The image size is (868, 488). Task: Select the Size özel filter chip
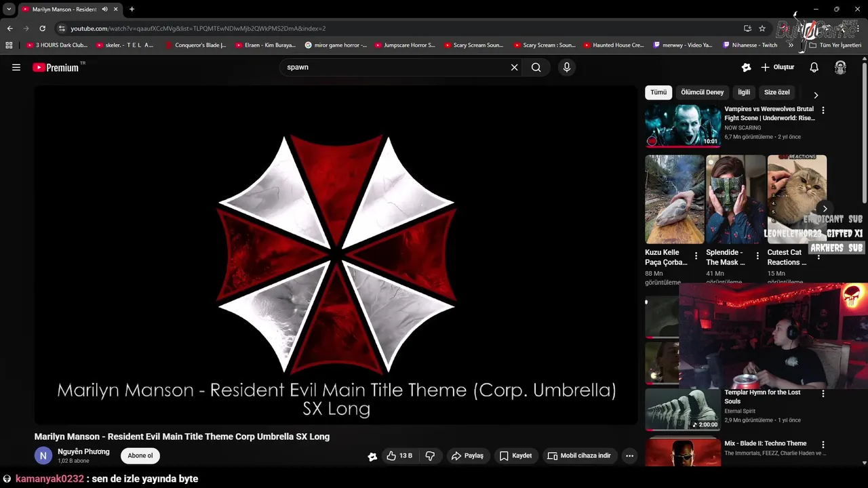pyautogui.click(x=777, y=92)
